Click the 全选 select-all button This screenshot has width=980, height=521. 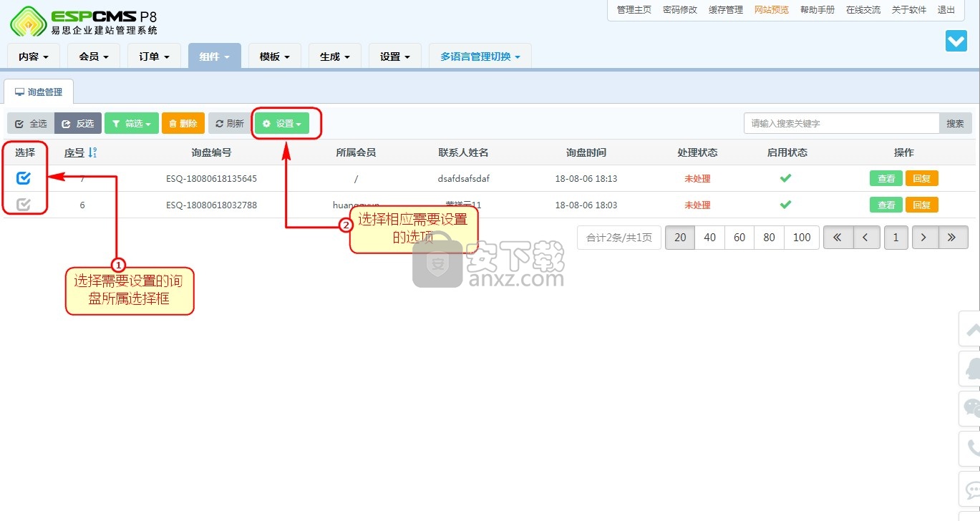[x=31, y=123]
